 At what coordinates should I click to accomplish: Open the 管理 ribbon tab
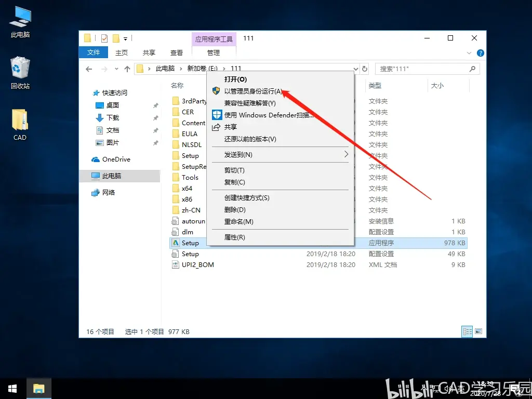(x=214, y=52)
